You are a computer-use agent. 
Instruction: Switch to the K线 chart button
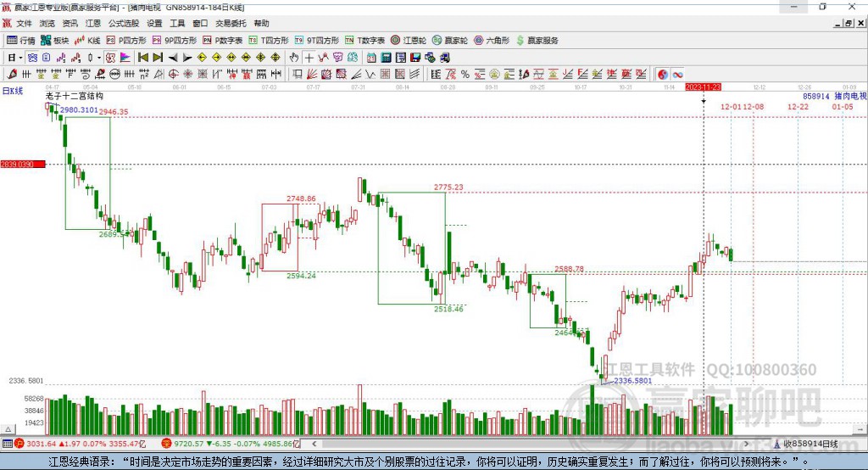pyautogui.click(x=87, y=41)
